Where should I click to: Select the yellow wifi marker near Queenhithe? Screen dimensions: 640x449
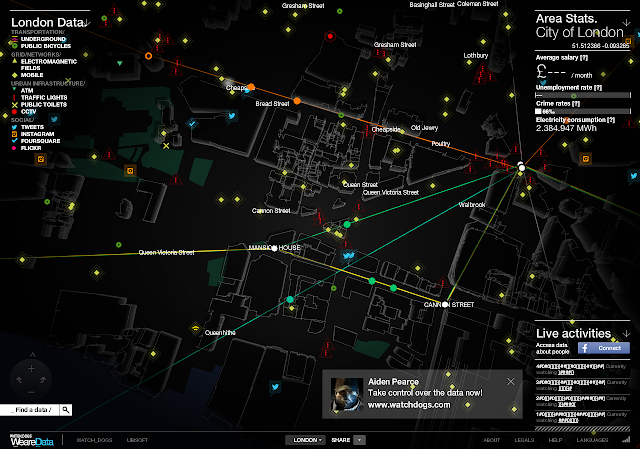tap(196, 328)
